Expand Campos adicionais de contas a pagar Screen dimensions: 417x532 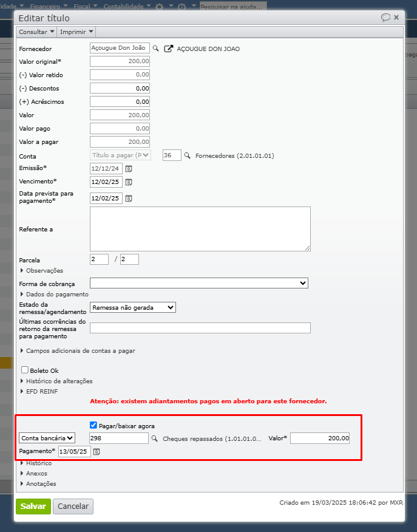(78, 351)
